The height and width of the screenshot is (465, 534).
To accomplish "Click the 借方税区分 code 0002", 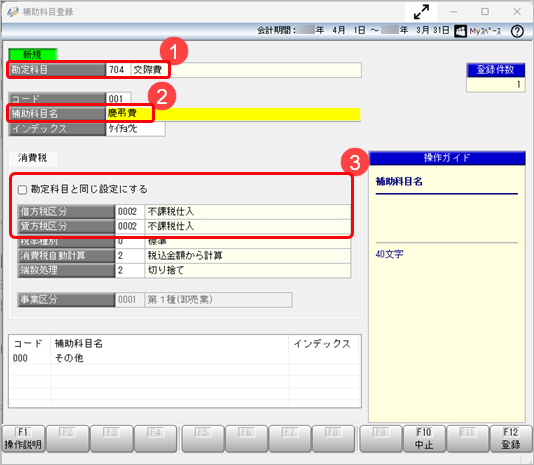I will 130,212.
